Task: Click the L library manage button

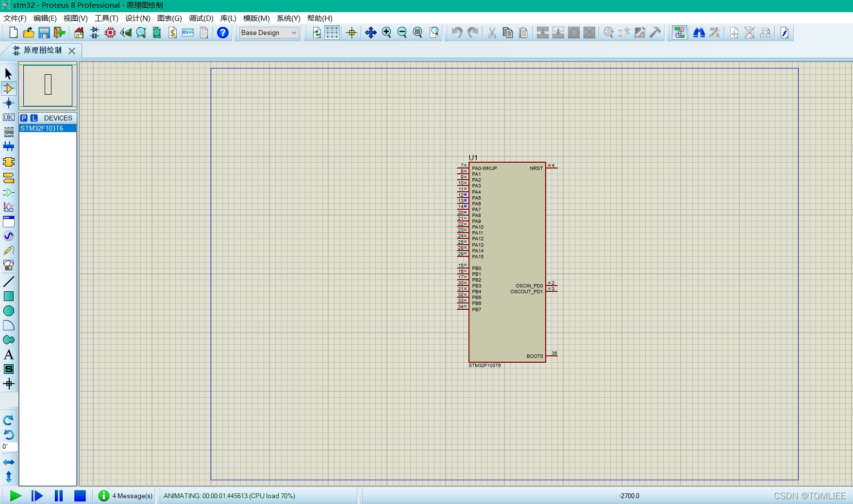Action: (34, 118)
